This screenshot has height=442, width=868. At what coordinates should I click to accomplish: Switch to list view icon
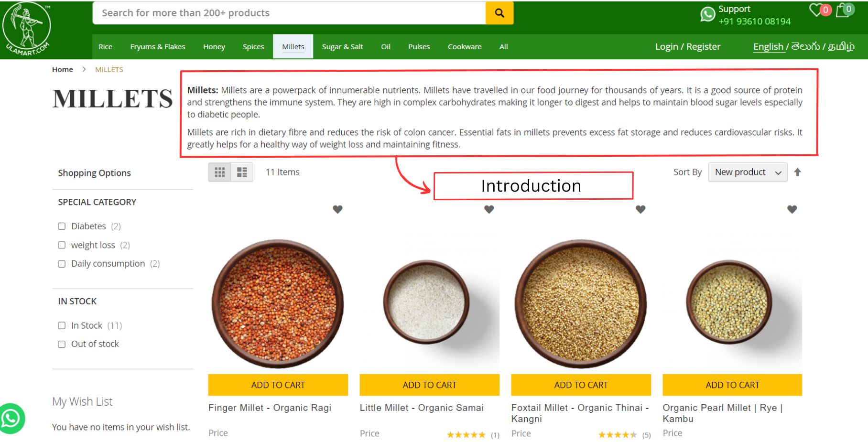coord(242,172)
